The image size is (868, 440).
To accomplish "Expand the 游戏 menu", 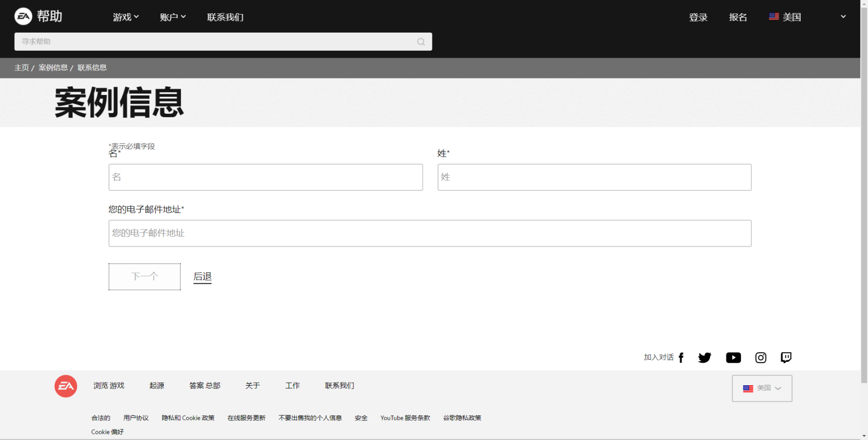I will [x=126, y=17].
